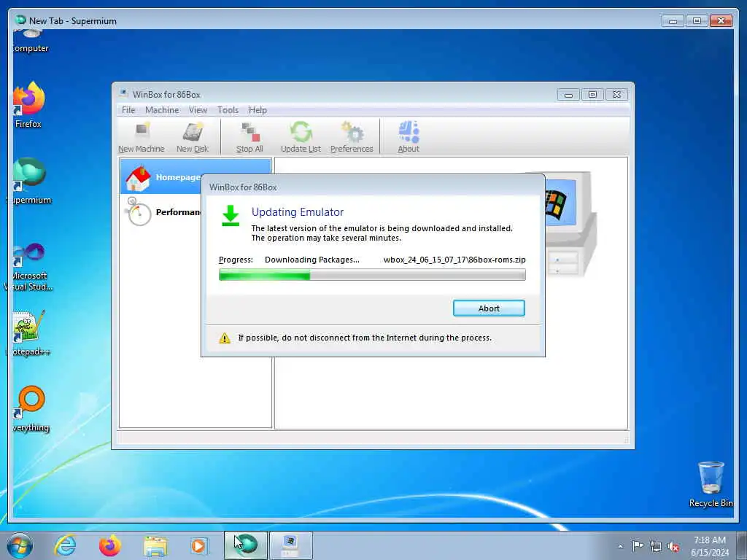The width and height of the screenshot is (747, 560).
Task: Click the New Disk toolbar icon
Action: [x=193, y=137]
